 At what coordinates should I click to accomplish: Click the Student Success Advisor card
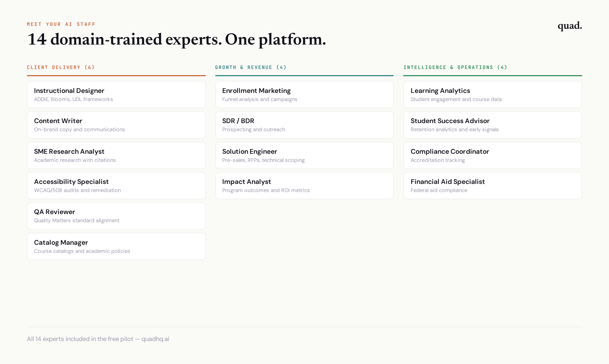[x=493, y=125]
